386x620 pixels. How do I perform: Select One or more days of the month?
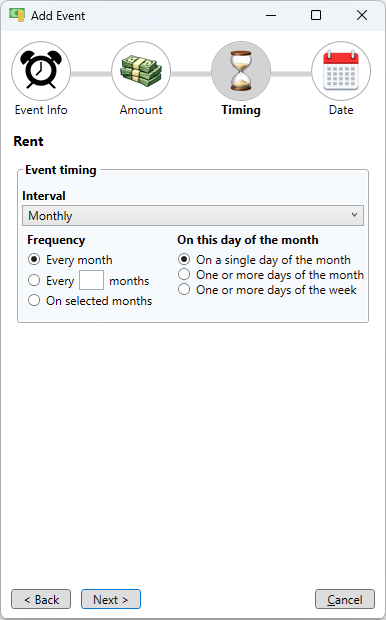[184, 274]
